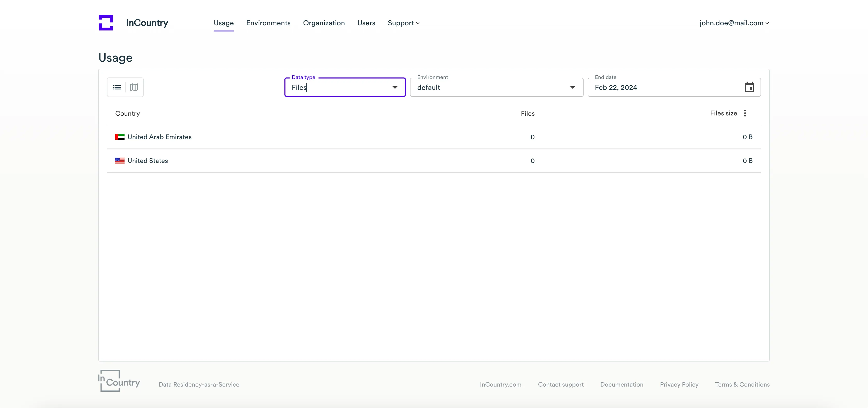Open the Privacy Policy link
The width and height of the screenshot is (868, 408).
pyautogui.click(x=679, y=385)
